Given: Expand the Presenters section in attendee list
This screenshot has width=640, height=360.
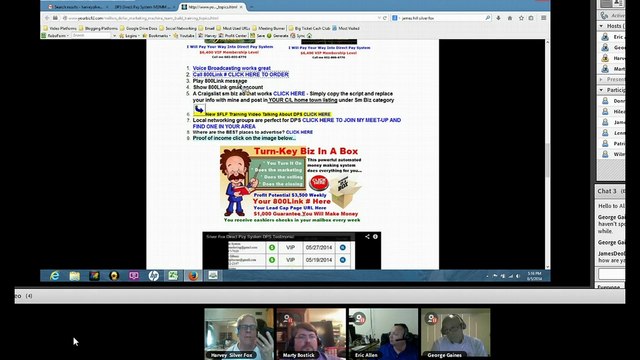Looking at the screenshot, I should point(601,79).
